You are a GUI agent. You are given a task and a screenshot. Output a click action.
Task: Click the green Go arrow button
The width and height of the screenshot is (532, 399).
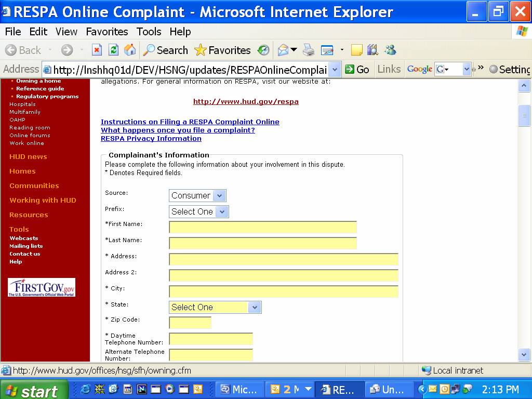357,70
